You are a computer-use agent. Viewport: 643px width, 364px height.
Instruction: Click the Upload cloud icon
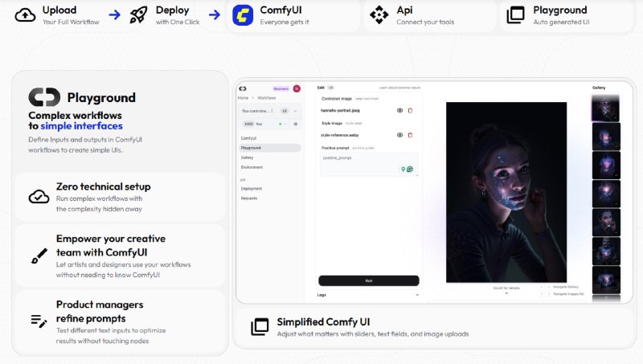[25, 15]
